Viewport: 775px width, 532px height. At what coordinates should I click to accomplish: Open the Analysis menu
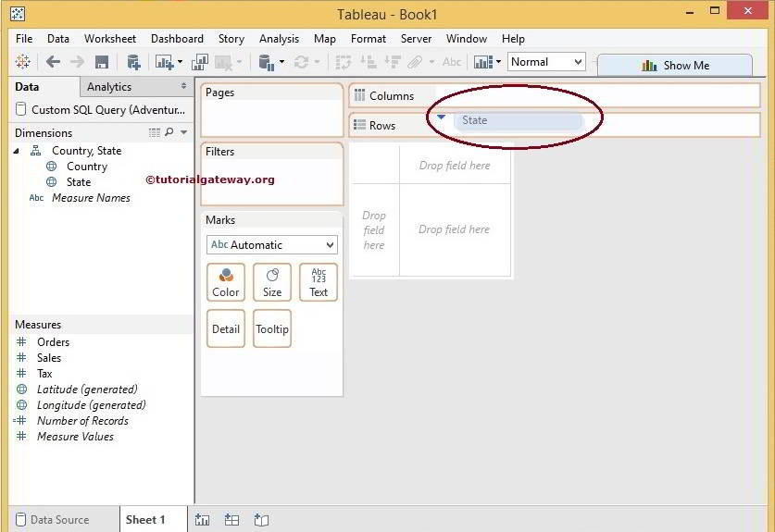(x=279, y=39)
